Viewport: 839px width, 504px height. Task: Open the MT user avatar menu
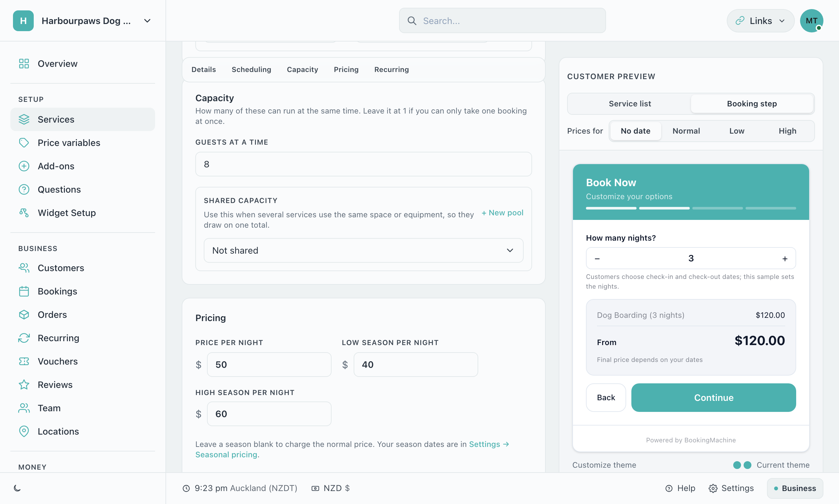pyautogui.click(x=811, y=21)
